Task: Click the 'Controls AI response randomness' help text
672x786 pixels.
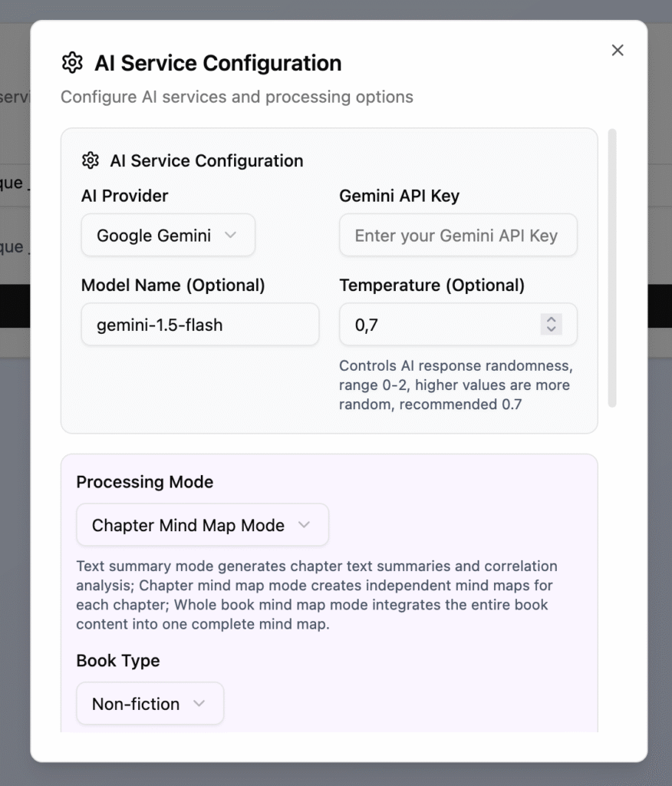Action: (x=456, y=385)
